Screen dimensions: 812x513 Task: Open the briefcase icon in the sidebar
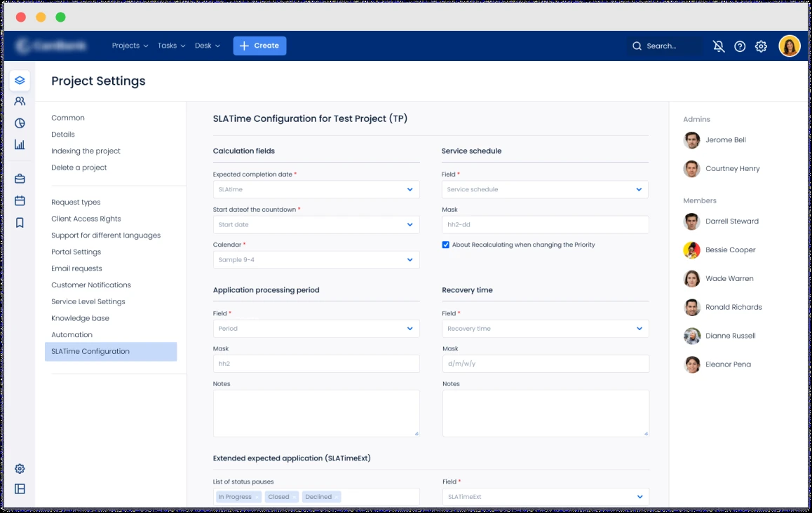[x=20, y=179]
